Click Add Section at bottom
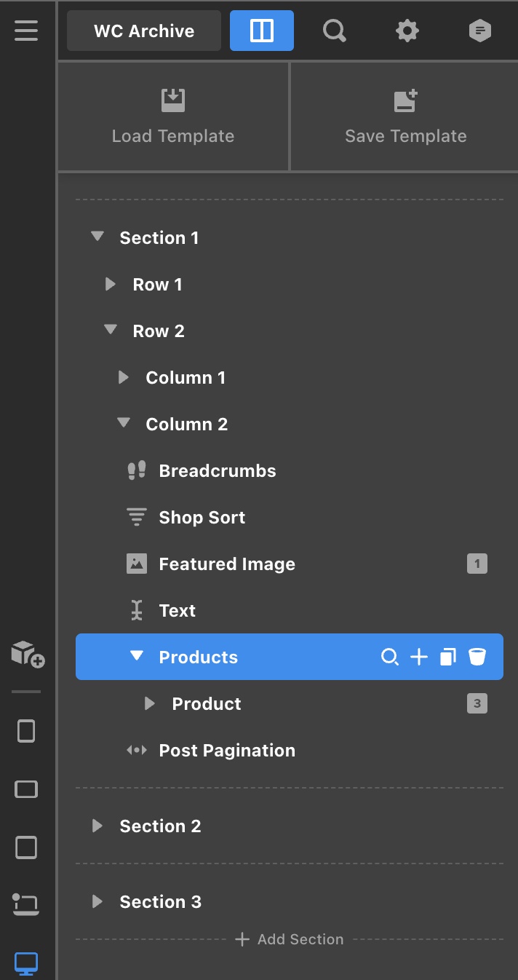The width and height of the screenshot is (518, 980). pos(290,939)
